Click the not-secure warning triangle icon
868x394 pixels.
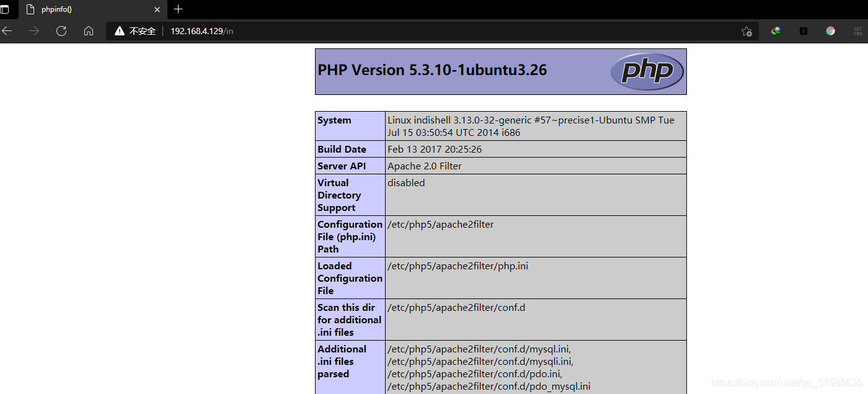120,31
